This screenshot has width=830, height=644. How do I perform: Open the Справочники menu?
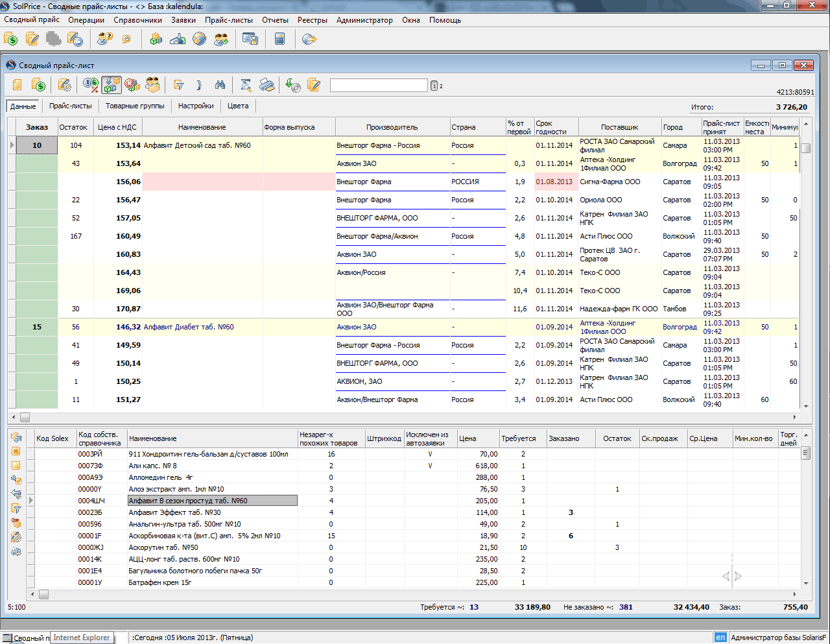point(137,20)
